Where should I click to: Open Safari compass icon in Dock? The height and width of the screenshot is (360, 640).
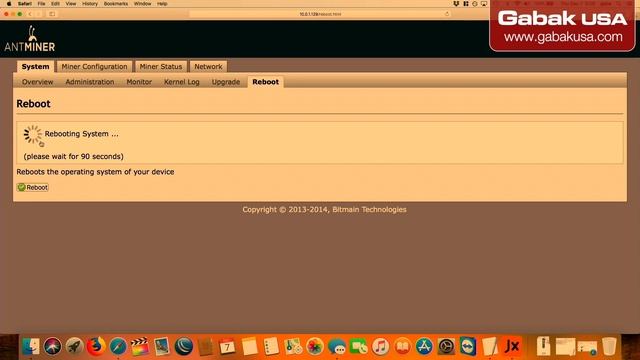tap(118, 347)
